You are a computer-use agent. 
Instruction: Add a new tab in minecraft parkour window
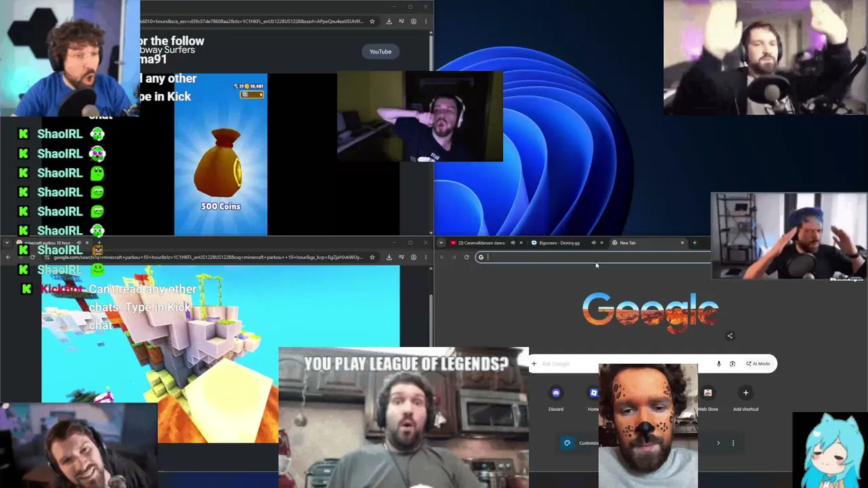click(x=99, y=243)
